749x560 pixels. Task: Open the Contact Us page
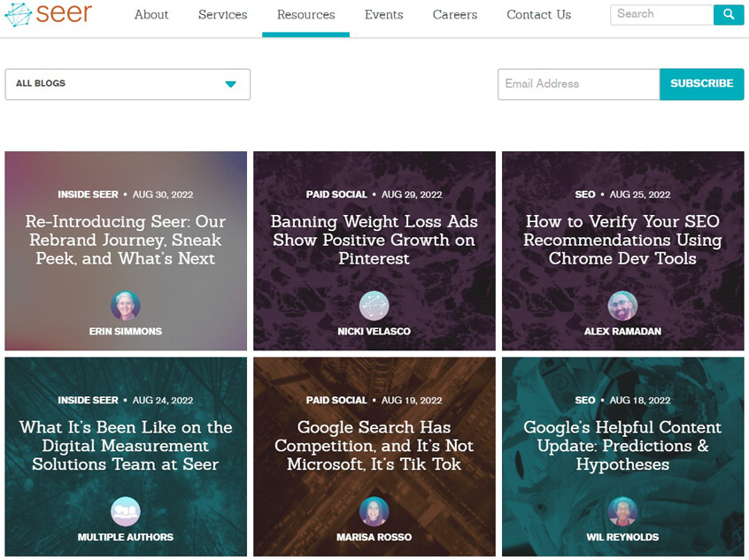coord(539,15)
